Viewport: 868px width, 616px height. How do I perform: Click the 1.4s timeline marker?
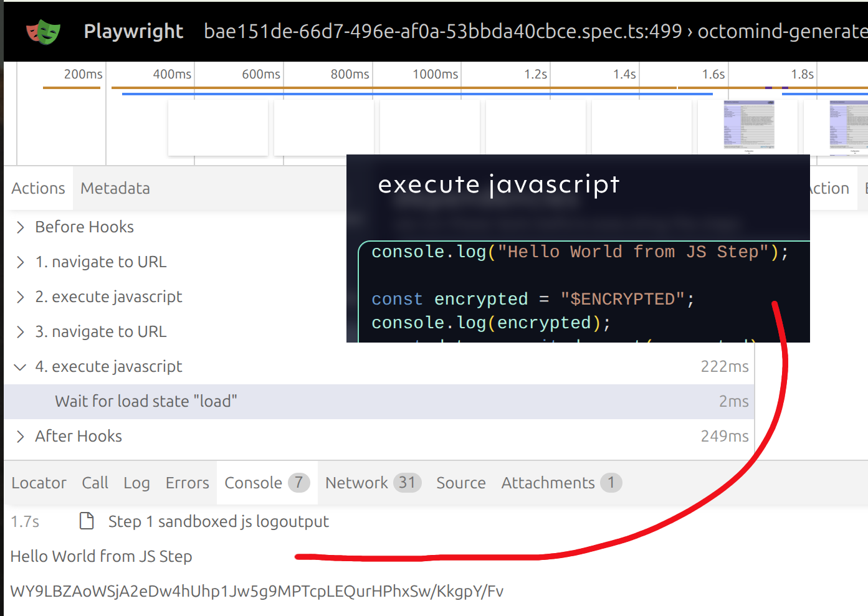(624, 74)
